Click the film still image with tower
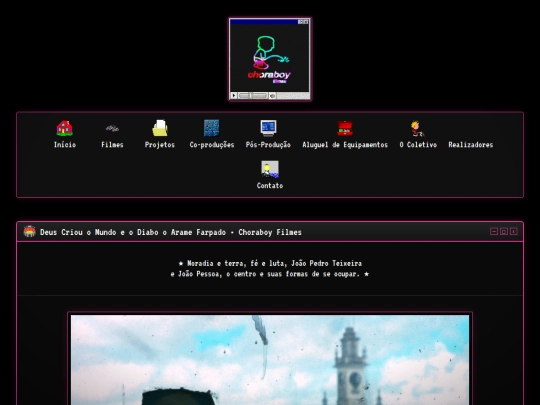540x405 pixels. [x=270, y=360]
